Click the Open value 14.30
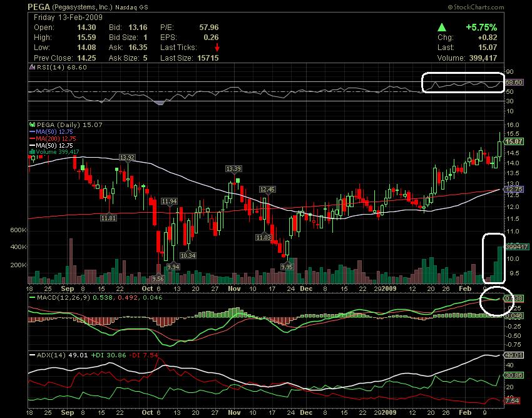Screen dimensions: 532x418 pyautogui.click(x=86, y=28)
